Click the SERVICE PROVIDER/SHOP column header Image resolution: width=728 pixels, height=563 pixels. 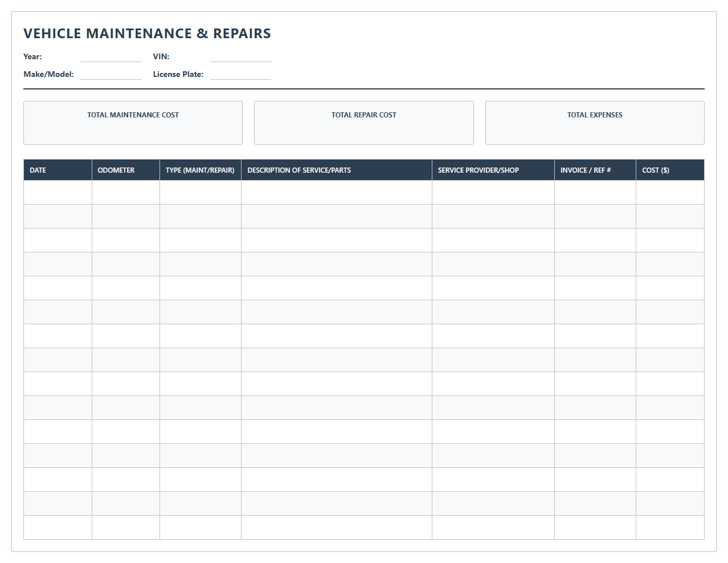click(493, 170)
